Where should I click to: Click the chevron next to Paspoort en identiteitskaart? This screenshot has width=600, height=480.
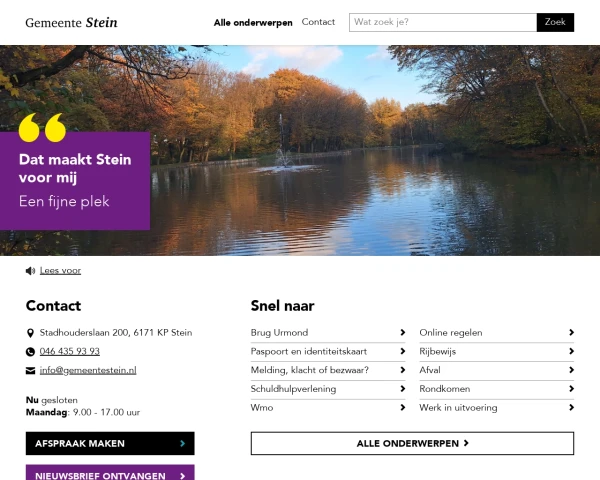403,351
